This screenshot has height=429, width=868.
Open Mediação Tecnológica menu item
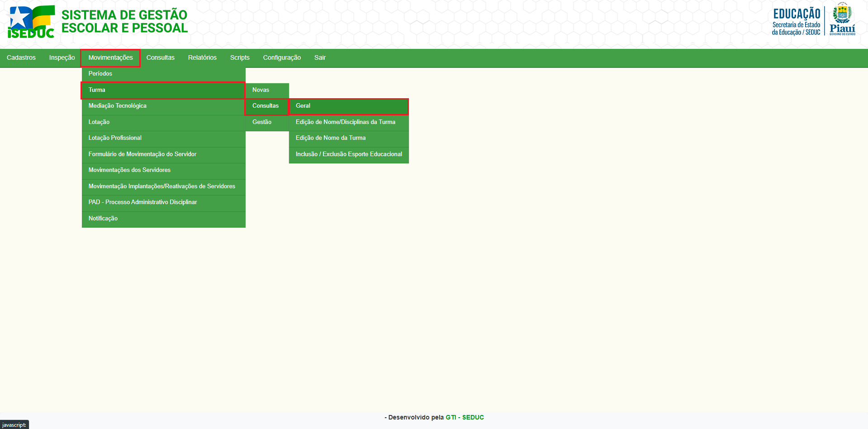click(x=118, y=106)
